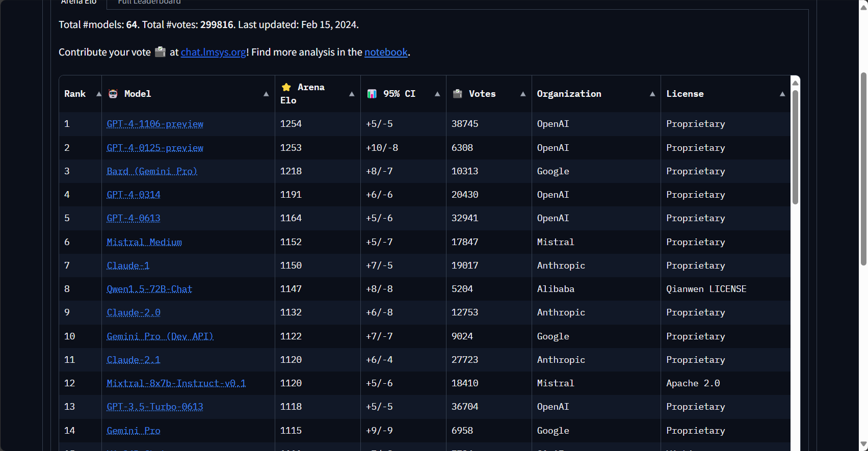Open Qwen1.5-72B-Chat model link
This screenshot has height=451, width=868.
click(x=149, y=289)
